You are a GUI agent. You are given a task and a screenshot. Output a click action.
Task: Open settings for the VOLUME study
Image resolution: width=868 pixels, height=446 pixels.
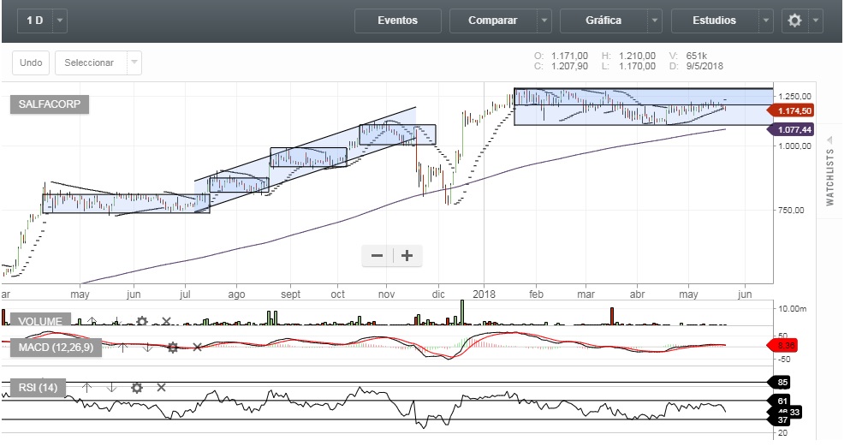coord(141,321)
